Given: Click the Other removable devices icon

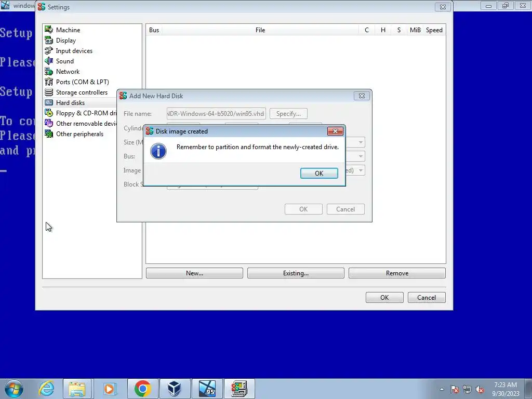Looking at the screenshot, I should (x=49, y=123).
